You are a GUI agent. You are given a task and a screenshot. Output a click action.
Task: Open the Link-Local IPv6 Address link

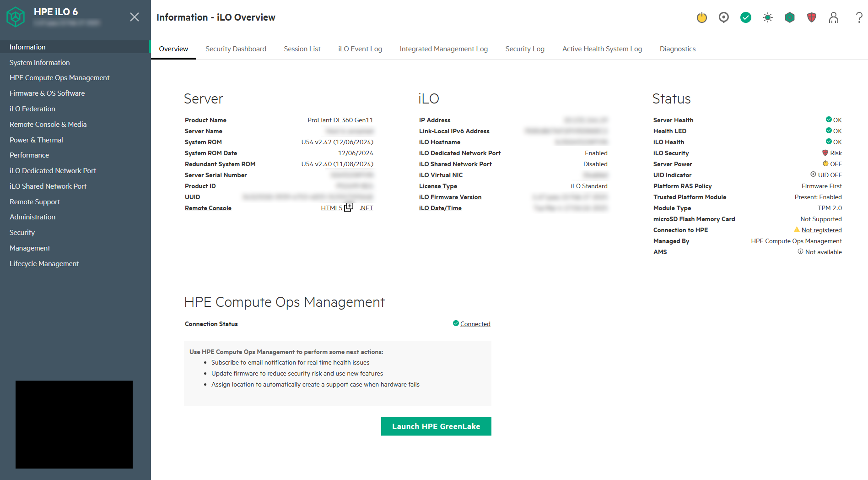(454, 131)
